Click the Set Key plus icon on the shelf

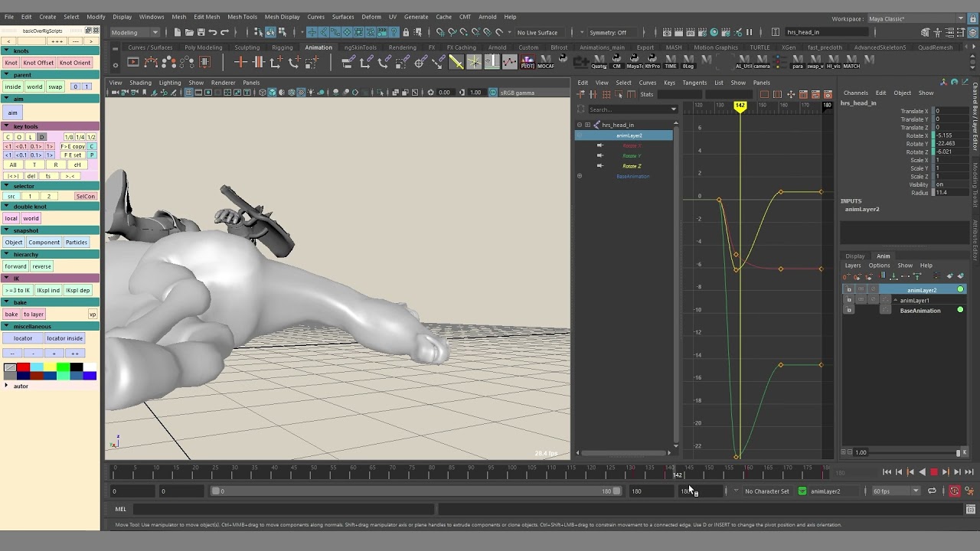click(x=240, y=62)
